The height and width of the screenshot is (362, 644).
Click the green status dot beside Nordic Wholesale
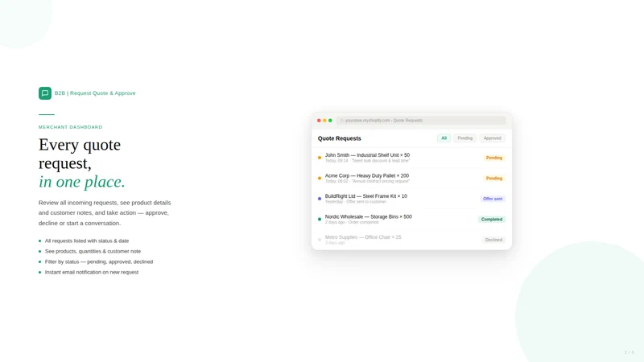click(320, 219)
